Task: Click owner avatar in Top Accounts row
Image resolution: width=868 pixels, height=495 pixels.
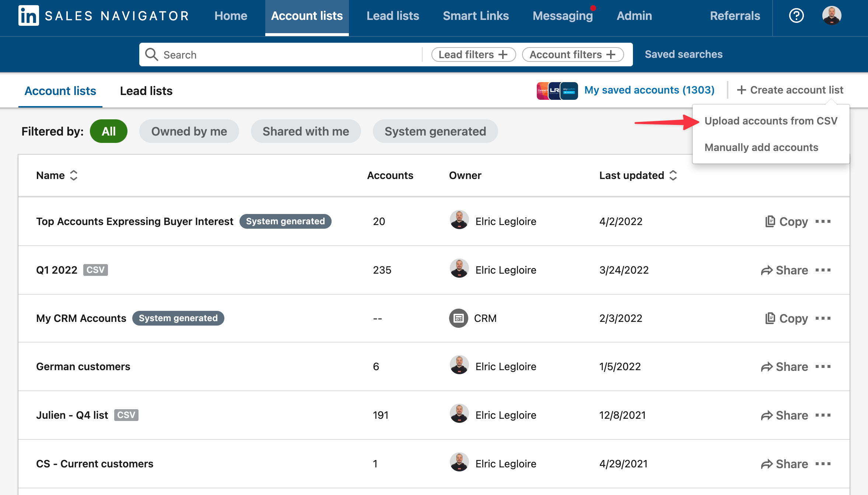Action: pyautogui.click(x=459, y=220)
